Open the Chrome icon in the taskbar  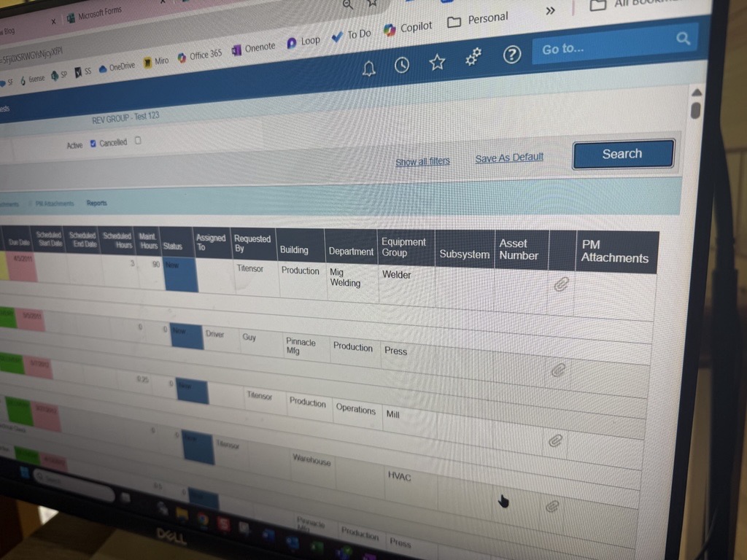(204, 519)
